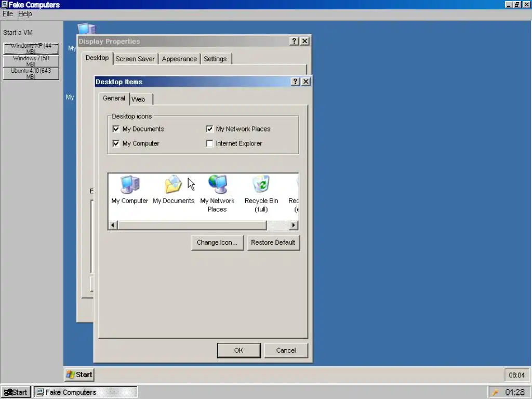Click the My Computer desktop icon behind Display Properties
532x399 pixels.
[x=87, y=29]
